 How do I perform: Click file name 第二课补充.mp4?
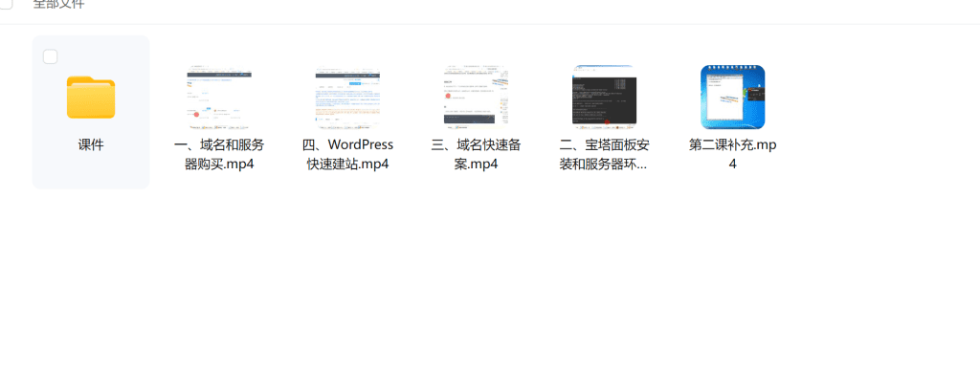733,155
